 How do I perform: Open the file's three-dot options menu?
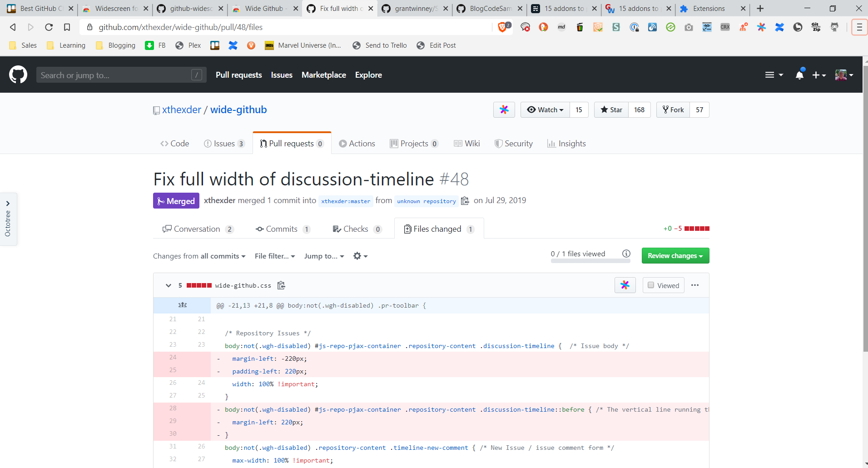coord(695,285)
